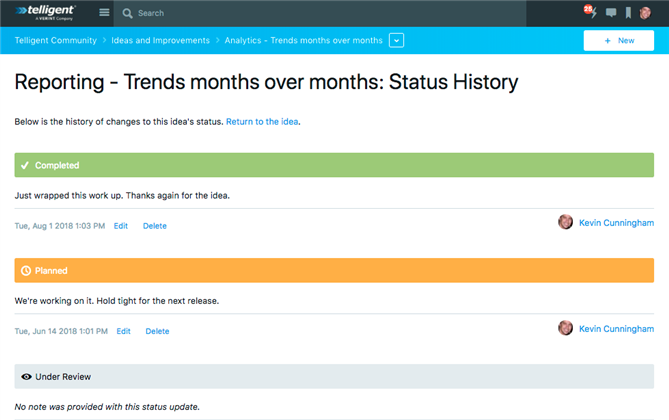Viewport: 669px width, 420px height.
Task: Click the Under Review status bar
Action: click(x=334, y=376)
